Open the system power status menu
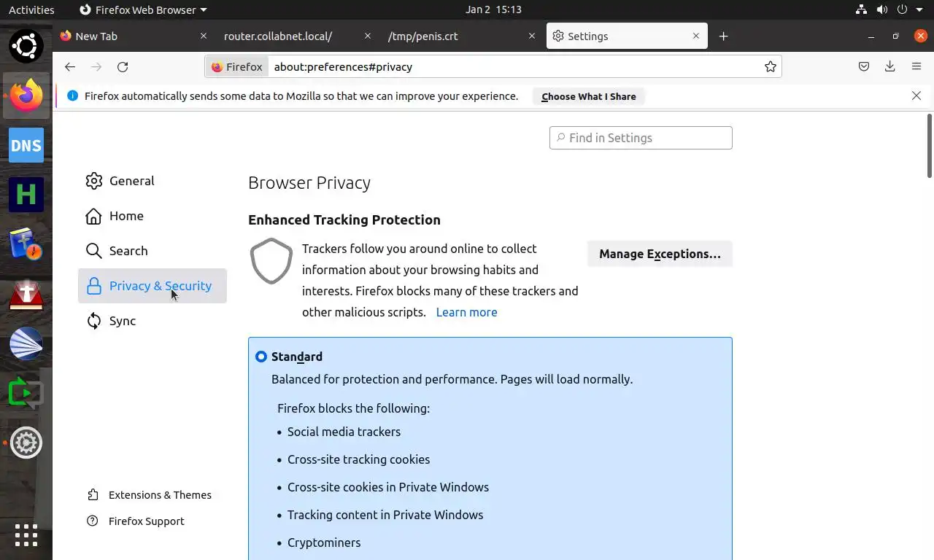Screen dimensions: 934x560 tap(902, 9)
